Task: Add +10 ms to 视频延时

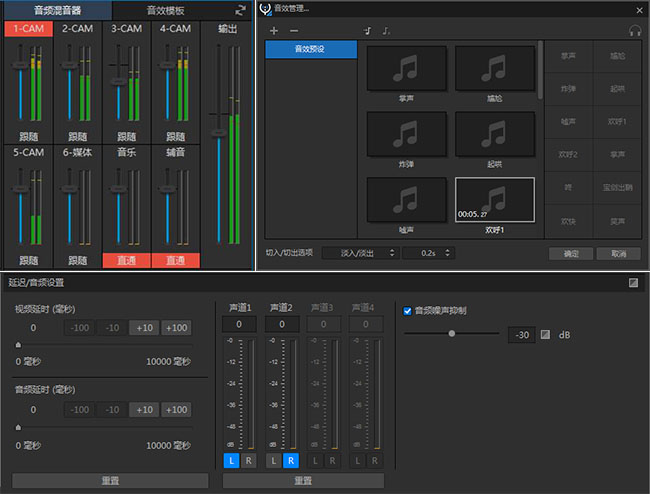Action: click(x=144, y=328)
